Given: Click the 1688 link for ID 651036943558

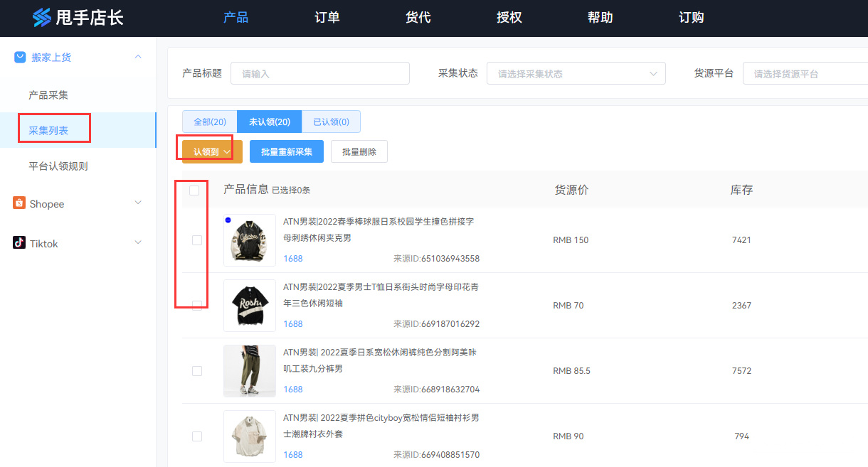Looking at the screenshot, I should coord(293,259).
